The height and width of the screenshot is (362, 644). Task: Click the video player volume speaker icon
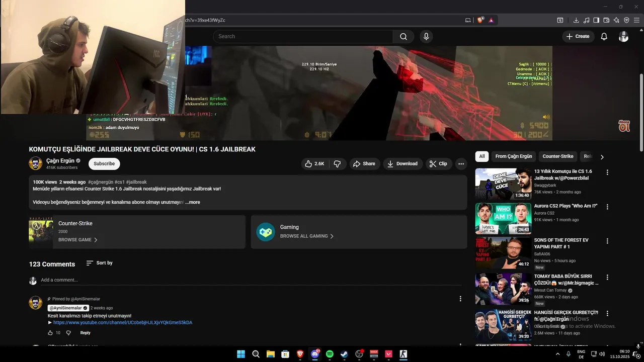coord(546,117)
